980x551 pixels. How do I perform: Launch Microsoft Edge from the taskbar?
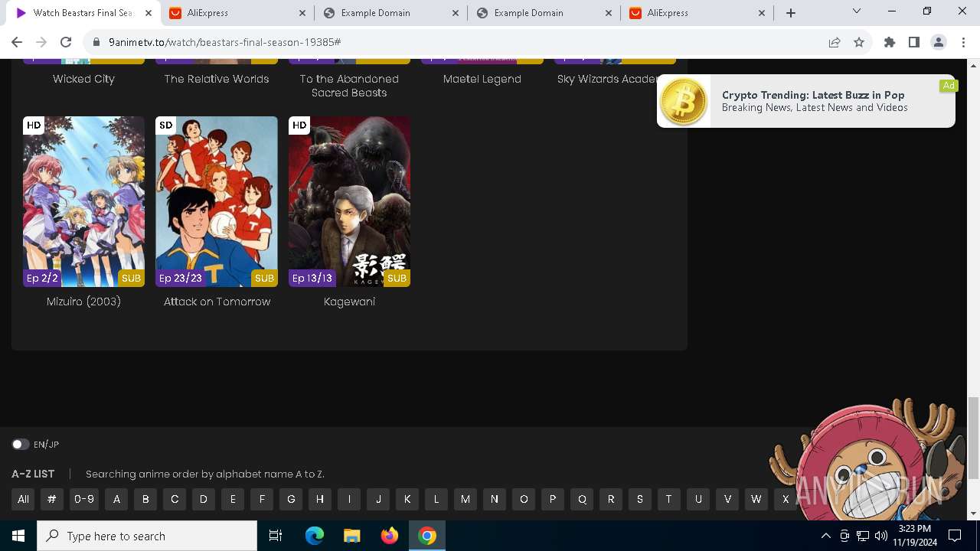tap(315, 536)
